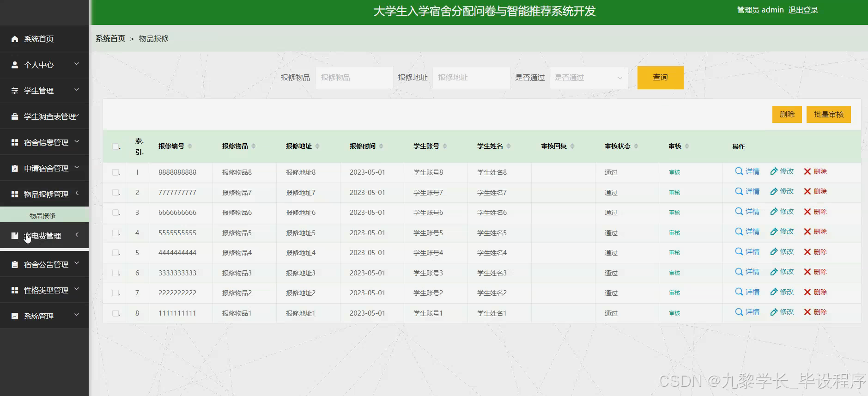This screenshot has width=868, height=396.
Task: Click the grid icon beside 物品报修管理
Action: click(15, 194)
